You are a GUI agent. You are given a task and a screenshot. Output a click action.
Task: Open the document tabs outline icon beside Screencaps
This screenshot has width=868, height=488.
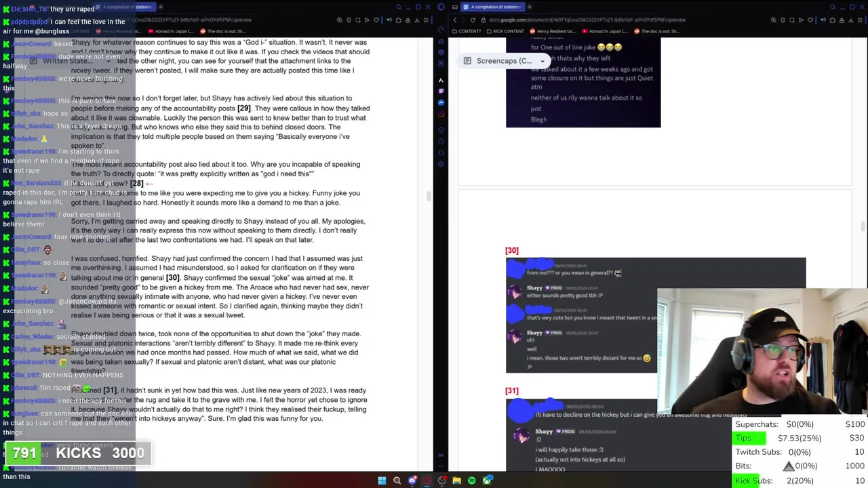pyautogui.click(x=467, y=61)
